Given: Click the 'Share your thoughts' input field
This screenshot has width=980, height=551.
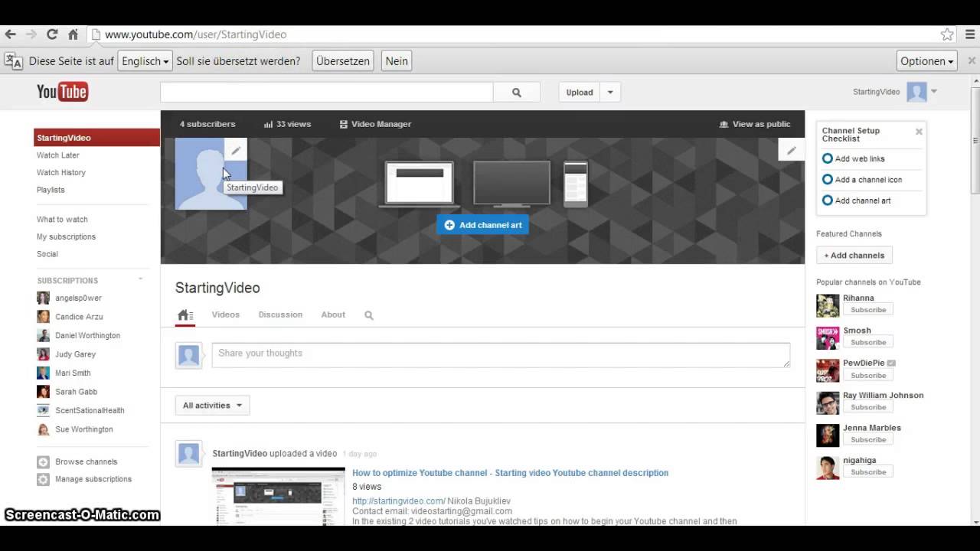Looking at the screenshot, I should pos(501,354).
